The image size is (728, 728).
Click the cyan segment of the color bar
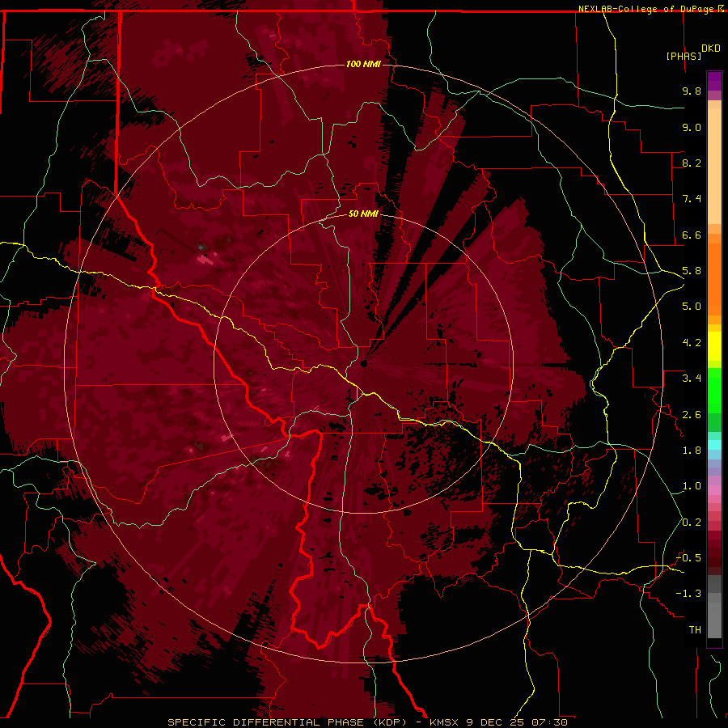coord(714,445)
